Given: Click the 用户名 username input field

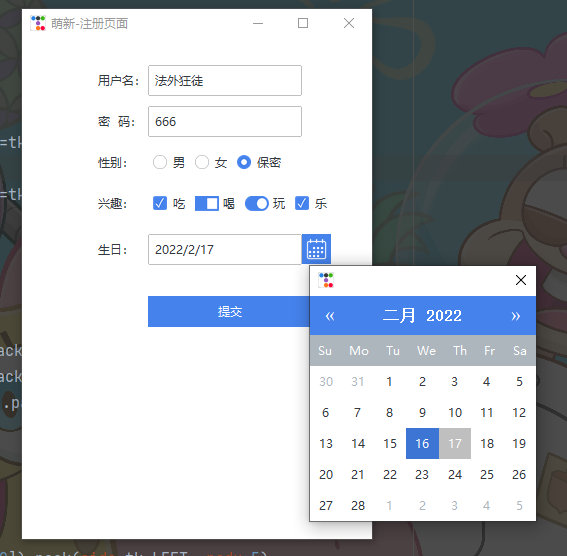Looking at the screenshot, I should coord(225,80).
